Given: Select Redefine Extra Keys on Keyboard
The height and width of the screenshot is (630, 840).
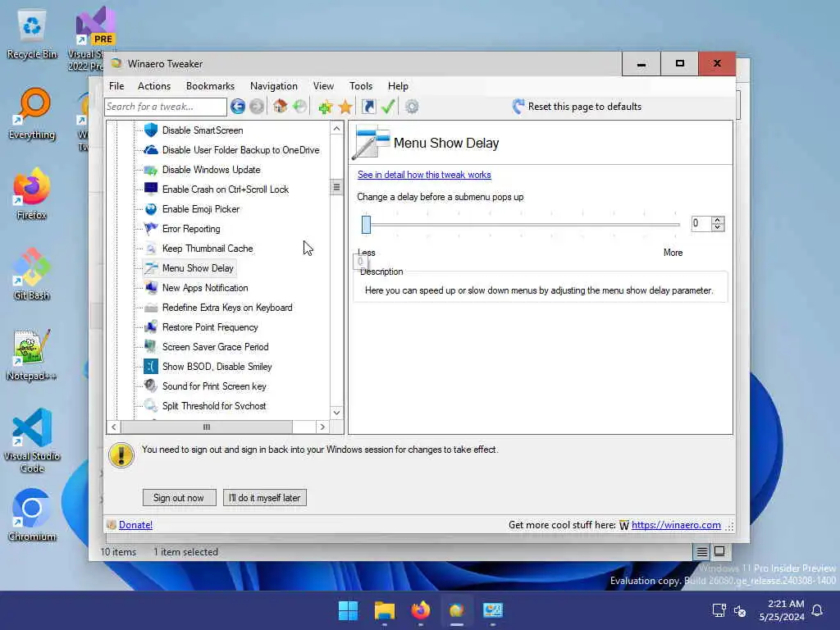Looking at the screenshot, I should (x=227, y=308).
